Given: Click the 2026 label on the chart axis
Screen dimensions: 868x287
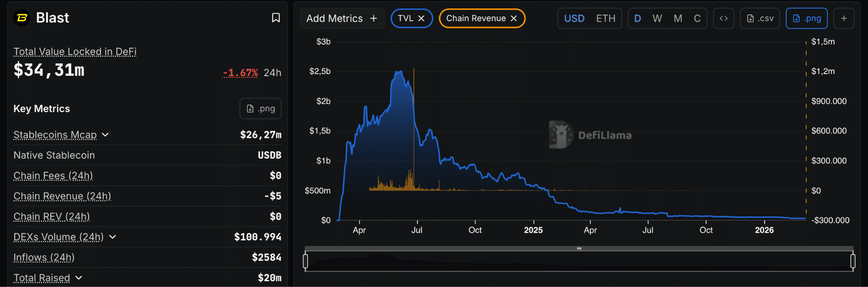Looking at the screenshot, I should [764, 230].
